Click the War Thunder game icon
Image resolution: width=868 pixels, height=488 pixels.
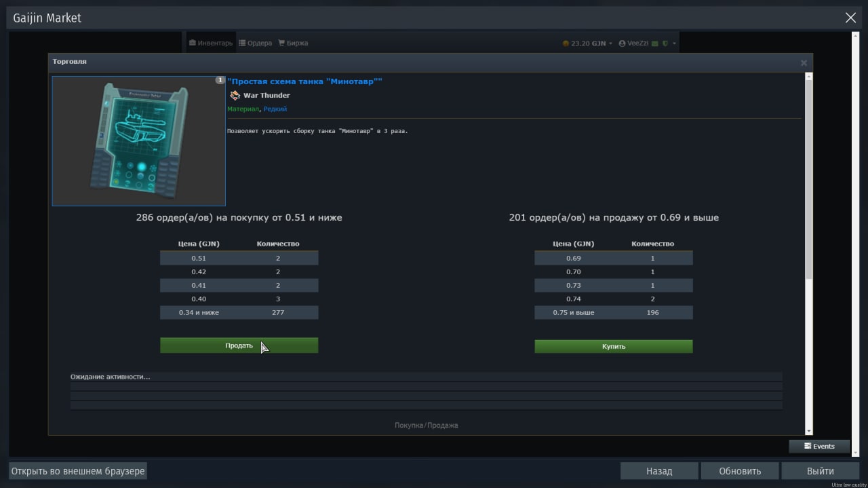pyautogui.click(x=235, y=95)
